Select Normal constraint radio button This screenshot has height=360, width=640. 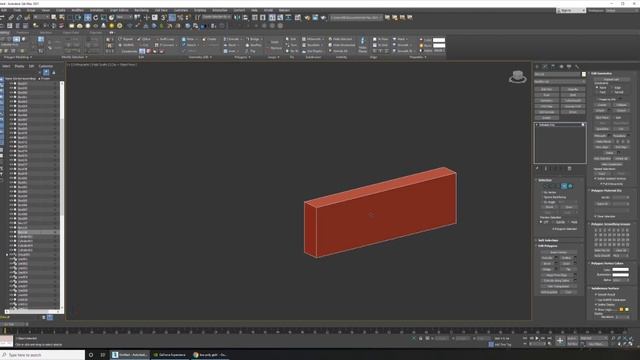point(612,92)
